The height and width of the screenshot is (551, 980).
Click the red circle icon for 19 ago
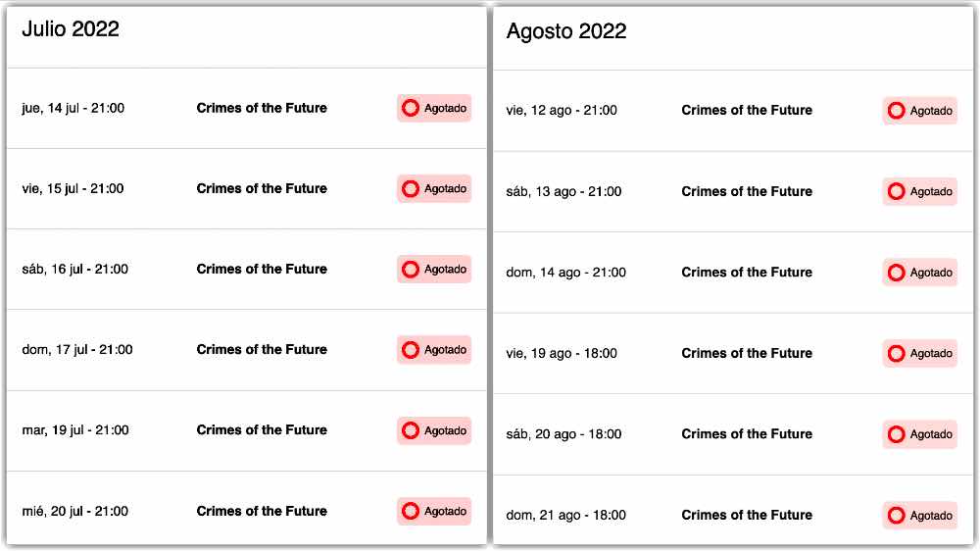pyautogui.click(x=897, y=353)
